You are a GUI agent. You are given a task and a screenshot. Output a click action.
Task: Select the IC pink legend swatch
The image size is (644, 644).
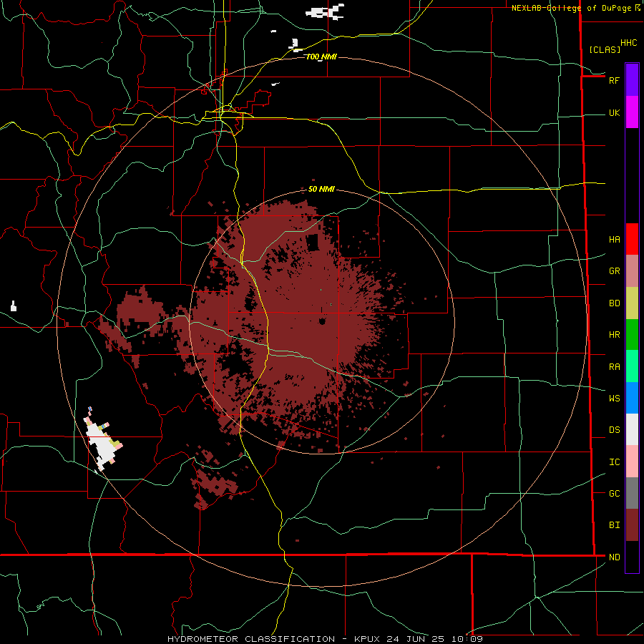(632, 462)
